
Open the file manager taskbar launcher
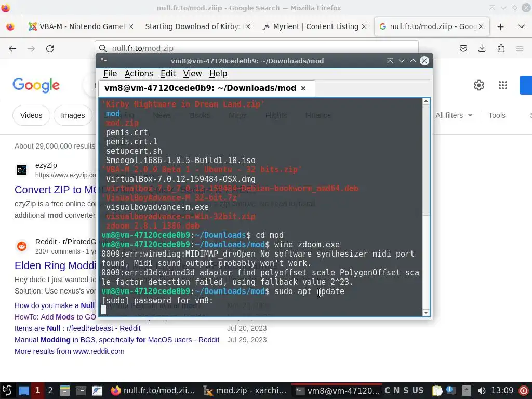pos(64,391)
